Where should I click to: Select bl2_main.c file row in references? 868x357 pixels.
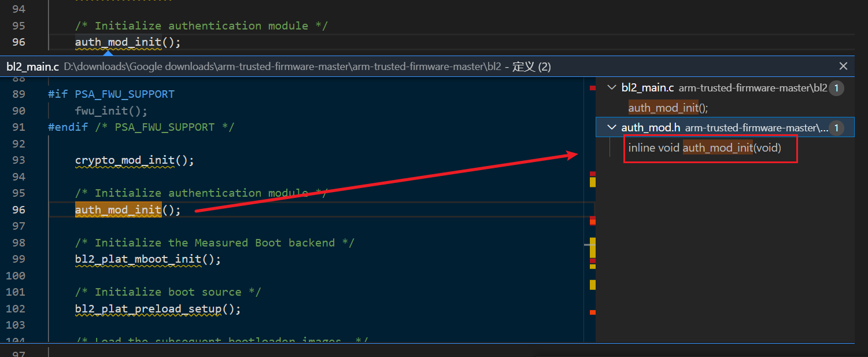tap(725, 87)
